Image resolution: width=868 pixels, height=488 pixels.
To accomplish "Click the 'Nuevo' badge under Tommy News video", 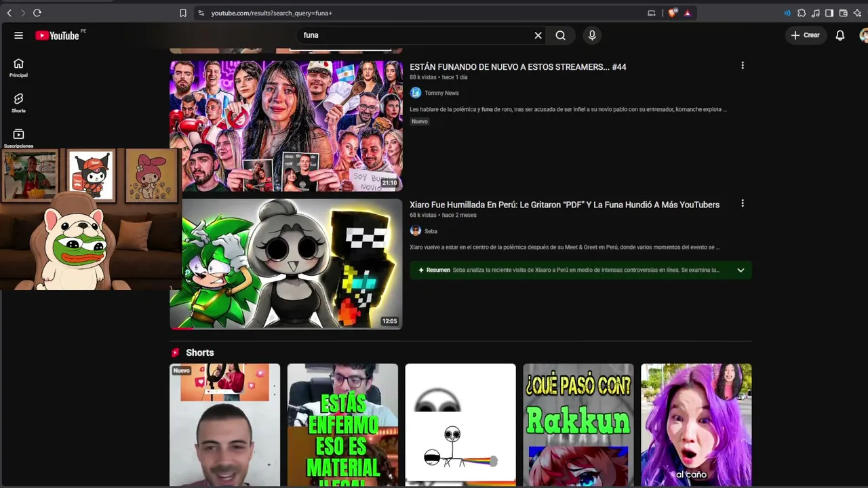I will pyautogui.click(x=420, y=121).
